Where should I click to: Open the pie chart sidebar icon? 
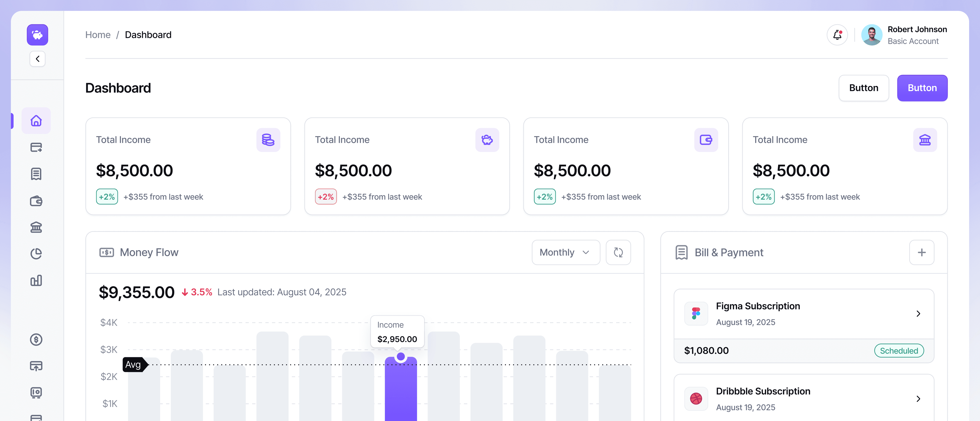(36, 253)
